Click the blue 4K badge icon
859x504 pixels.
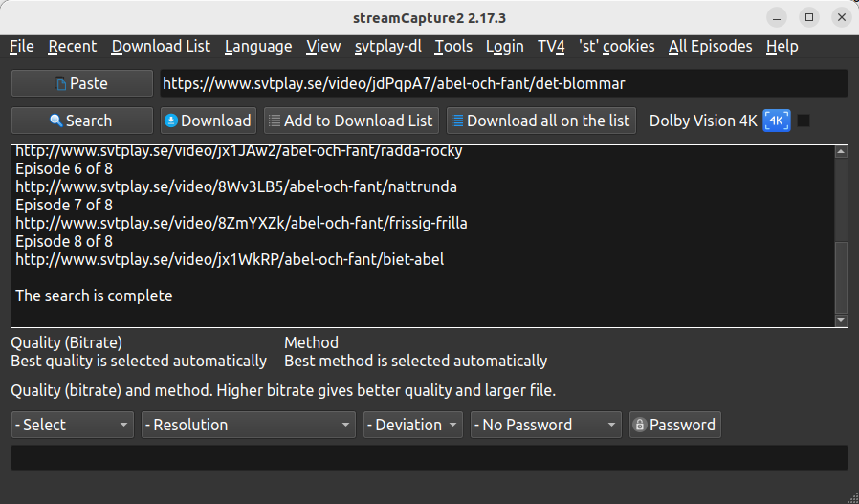(777, 121)
